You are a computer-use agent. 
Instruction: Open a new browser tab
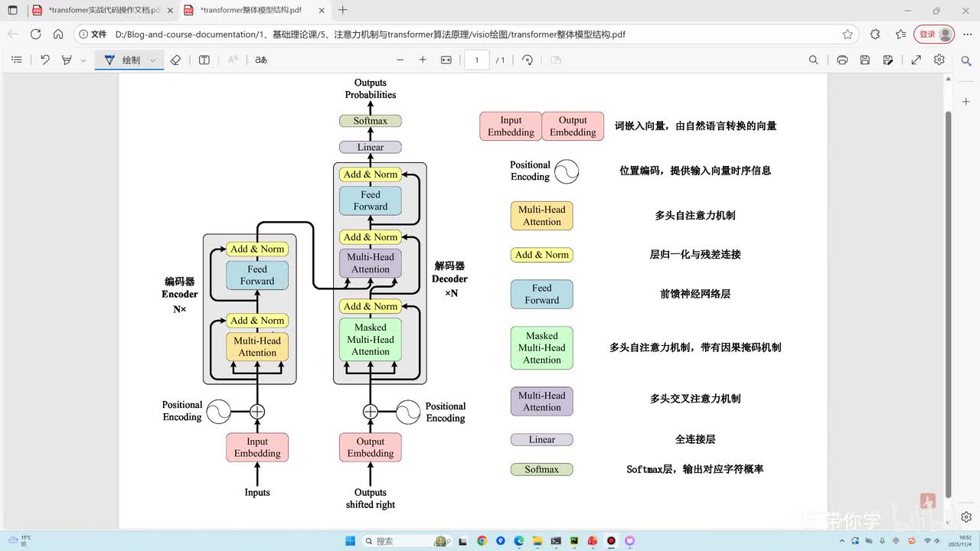click(x=342, y=10)
